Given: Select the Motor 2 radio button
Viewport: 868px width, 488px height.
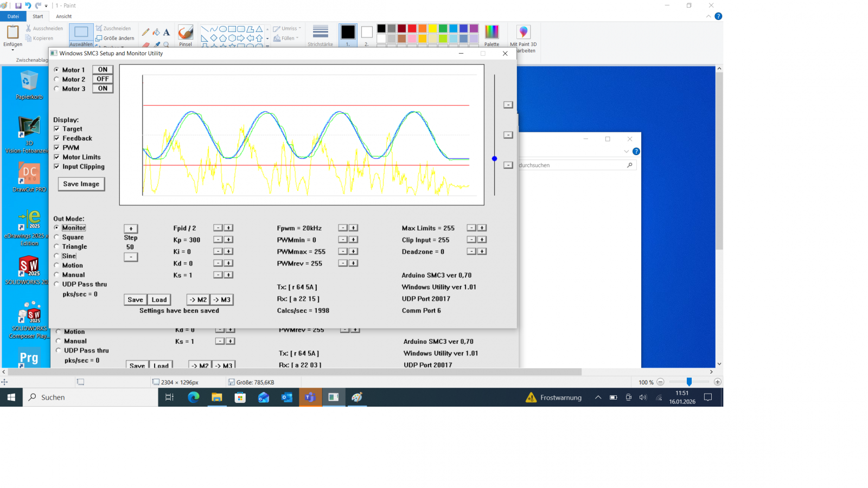Looking at the screenshot, I should 57,79.
